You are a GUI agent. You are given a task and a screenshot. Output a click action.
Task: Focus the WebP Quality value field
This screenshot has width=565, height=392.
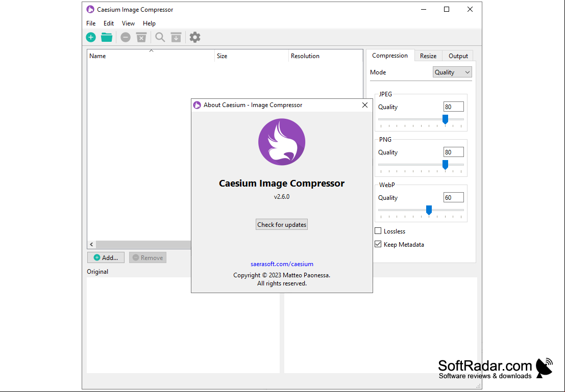click(x=453, y=198)
